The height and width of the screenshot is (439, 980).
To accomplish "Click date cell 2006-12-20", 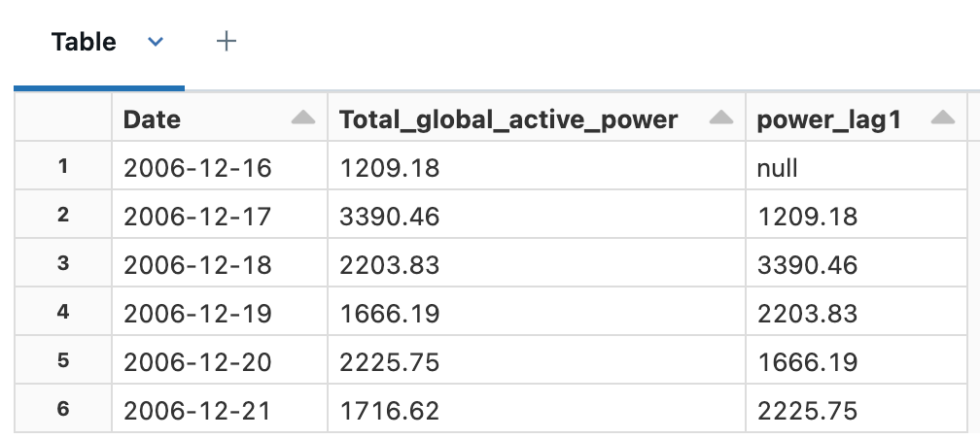I will [220, 361].
